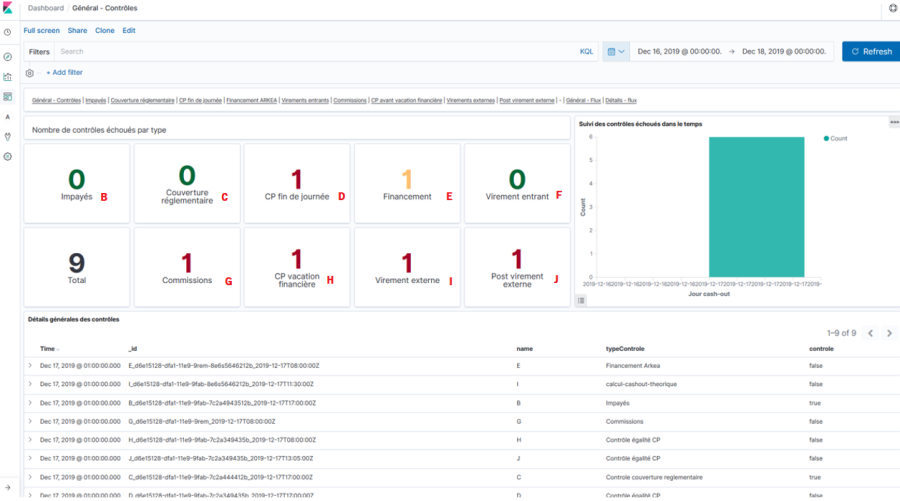This screenshot has width=900, height=501.
Task: Toggle the chart legend list icon
Action: point(582,300)
